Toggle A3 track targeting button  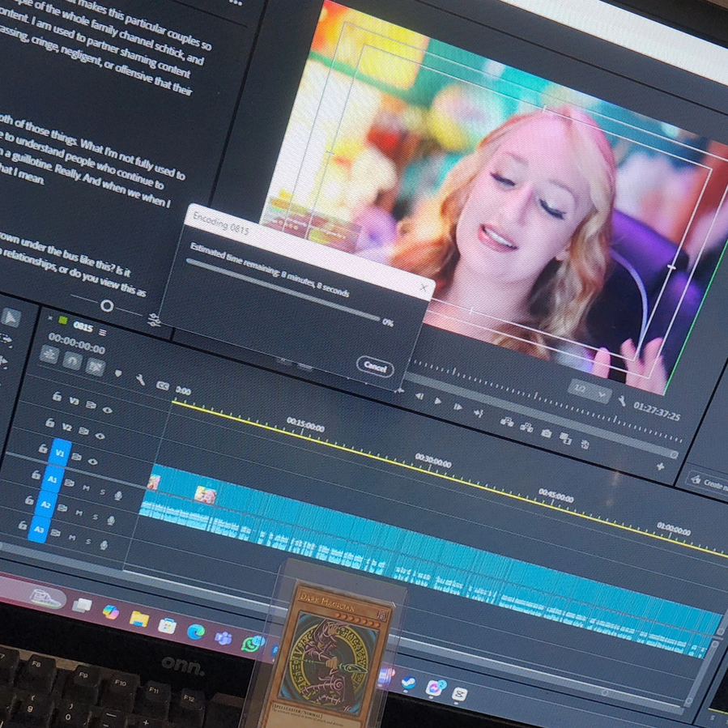(39, 530)
